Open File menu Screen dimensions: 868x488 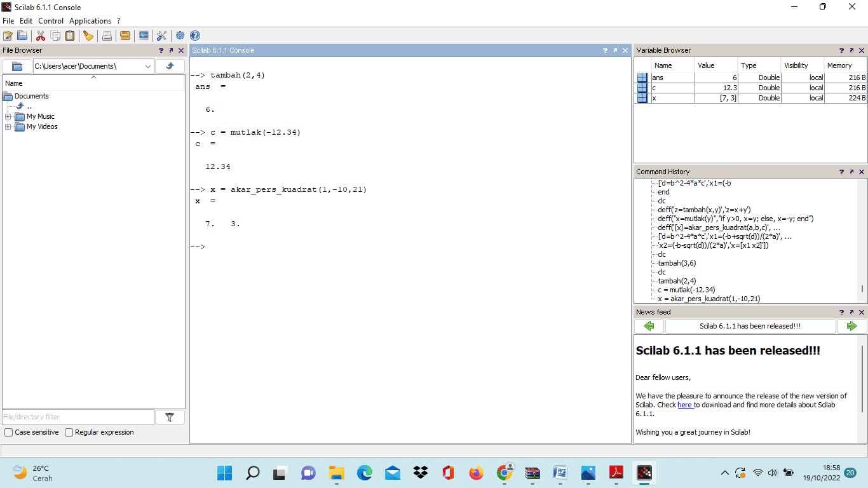[8, 21]
